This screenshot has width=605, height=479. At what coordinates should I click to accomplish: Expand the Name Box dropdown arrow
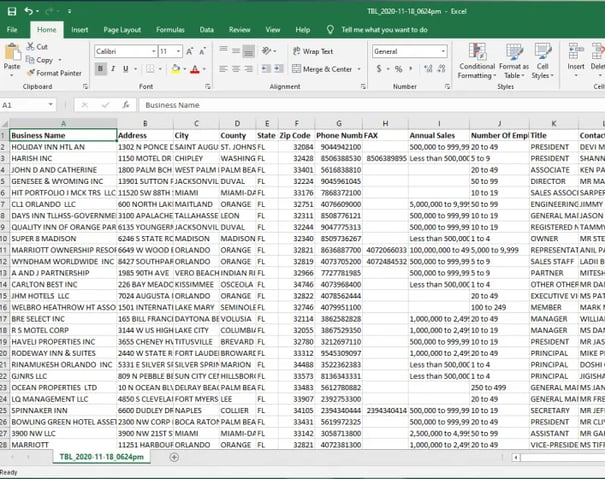tap(51, 105)
